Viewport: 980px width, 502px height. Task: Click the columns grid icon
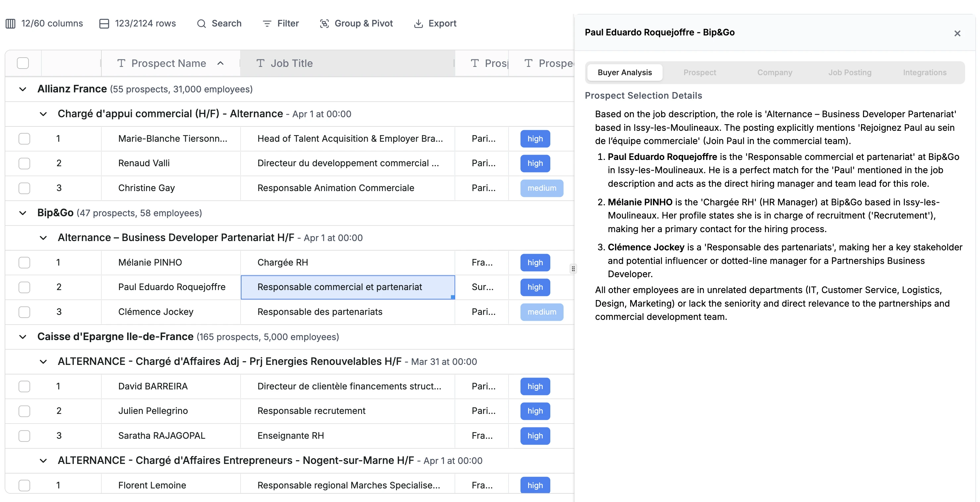(11, 24)
